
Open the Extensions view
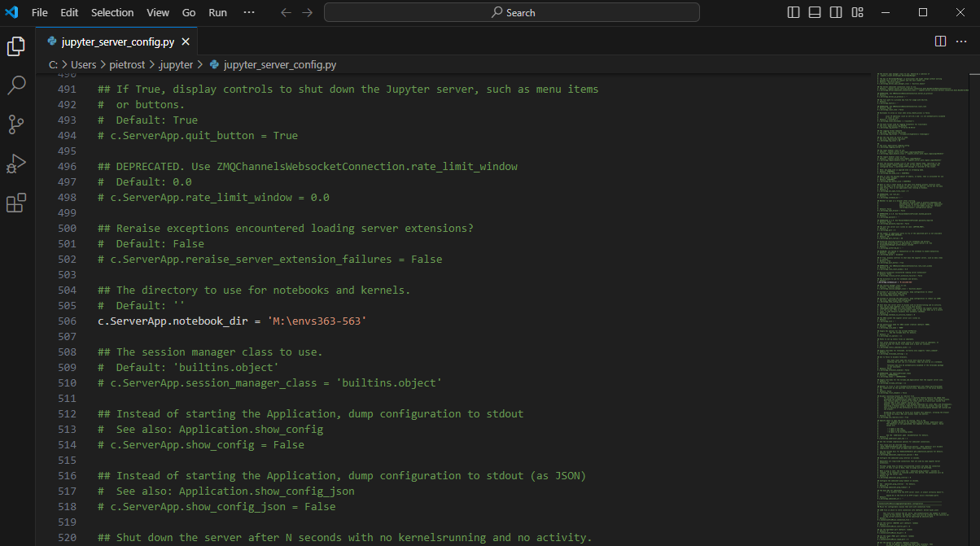click(16, 203)
